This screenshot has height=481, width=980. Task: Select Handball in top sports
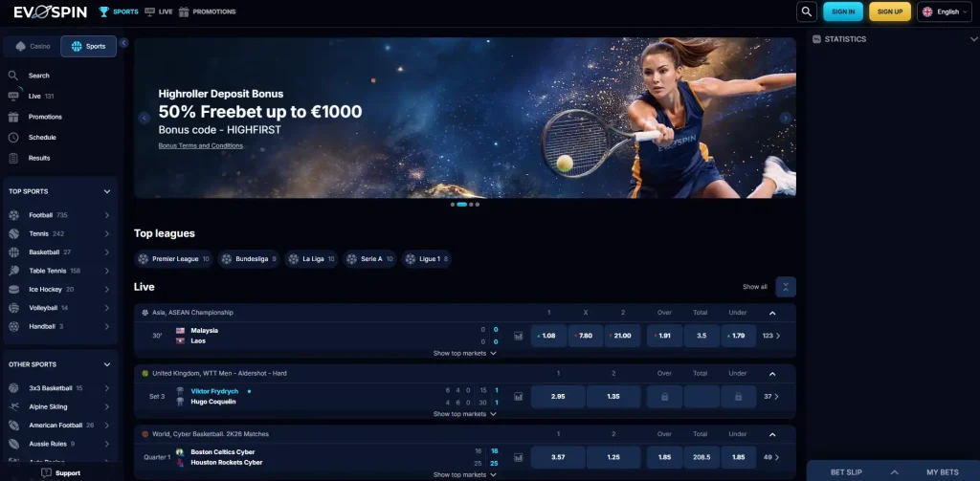tap(60, 326)
